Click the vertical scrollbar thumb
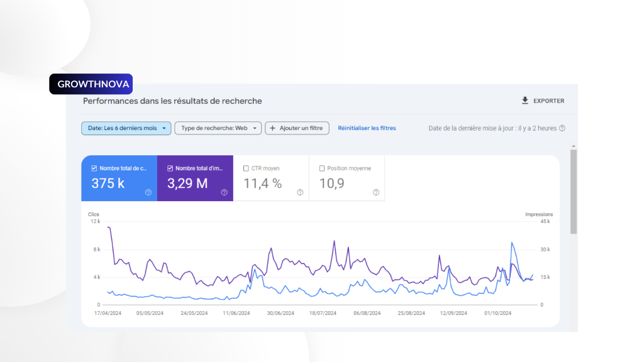The image size is (644, 362). coord(574,192)
